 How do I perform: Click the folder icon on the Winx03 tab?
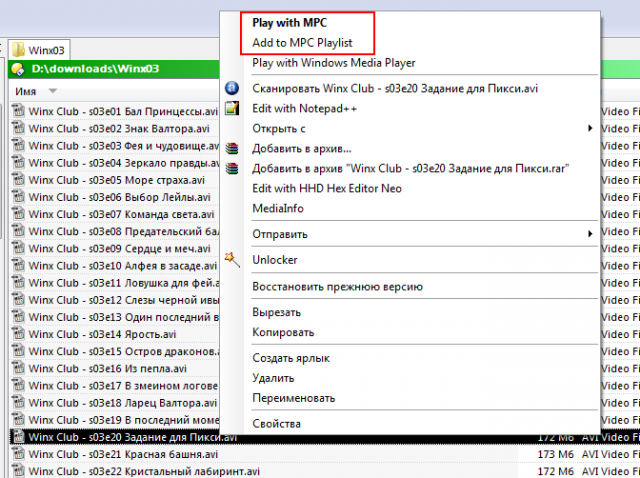coord(18,50)
